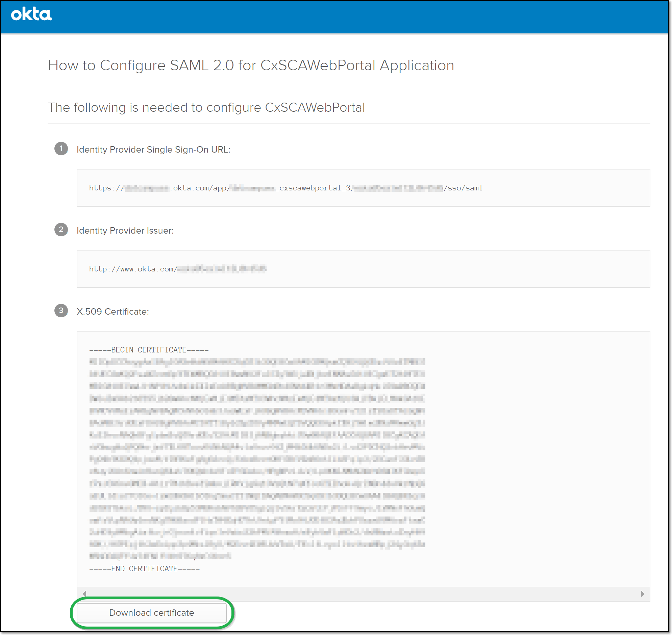This screenshot has width=672, height=635.
Task: Click the blurred certificate body text
Action: (257, 459)
